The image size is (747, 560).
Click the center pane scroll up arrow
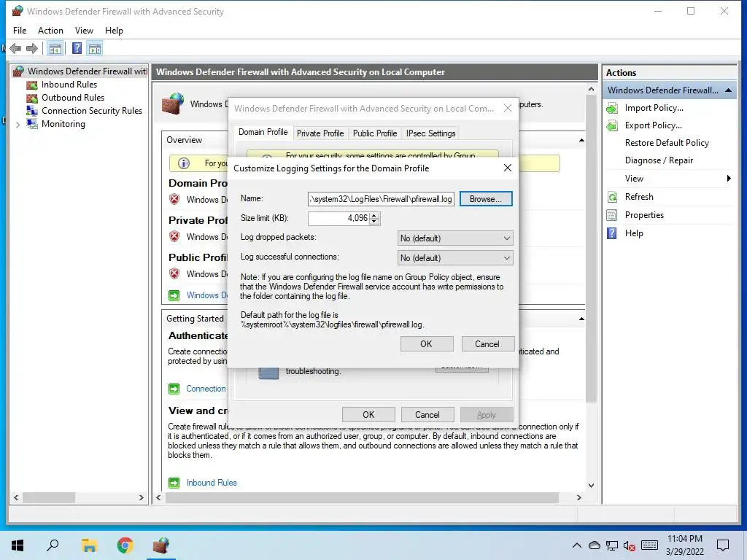coord(591,90)
